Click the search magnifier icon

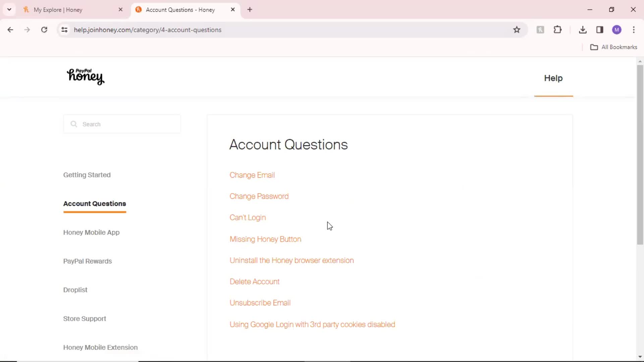click(74, 124)
